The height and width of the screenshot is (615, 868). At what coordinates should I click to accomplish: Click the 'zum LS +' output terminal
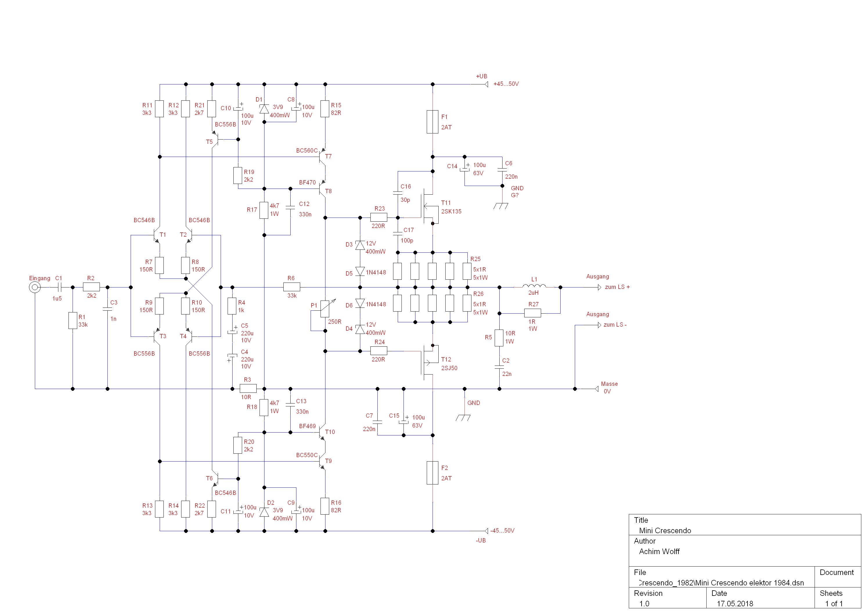tap(599, 287)
